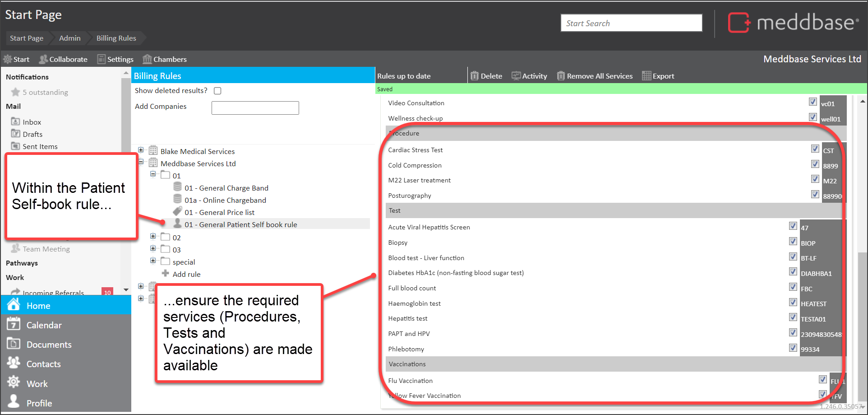Viewport: 868px width, 415px height.
Task: Click the Remove All Services icon
Action: pyautogui.click(x=560, y=76)
